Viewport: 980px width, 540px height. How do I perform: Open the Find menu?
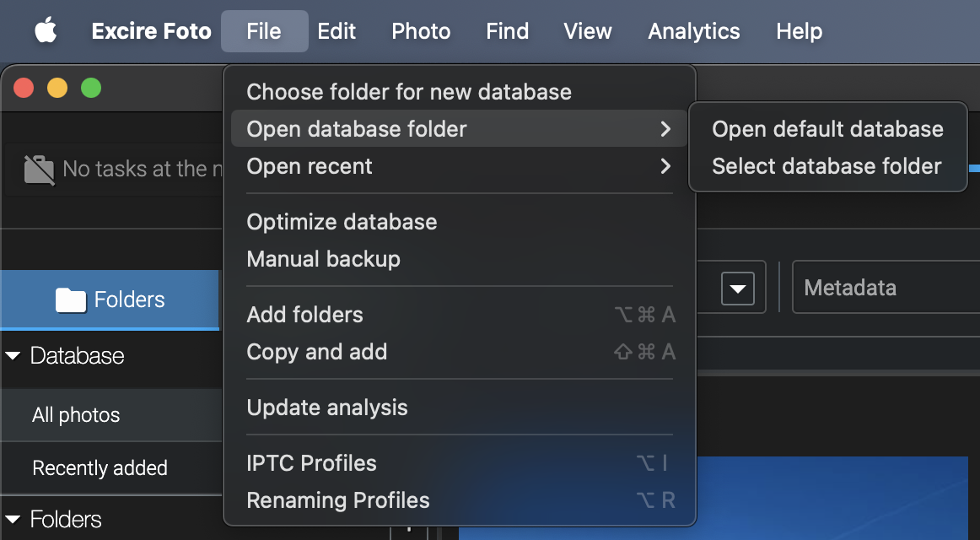pos(507,31)
